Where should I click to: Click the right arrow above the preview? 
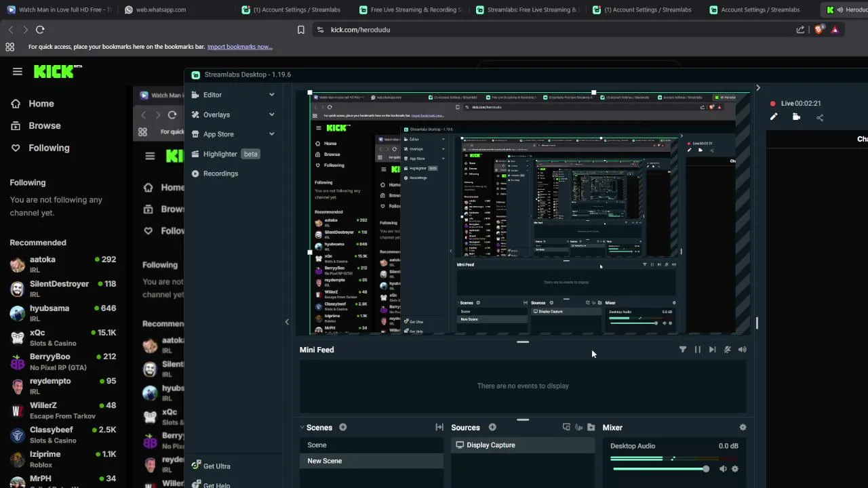(758, 88)
